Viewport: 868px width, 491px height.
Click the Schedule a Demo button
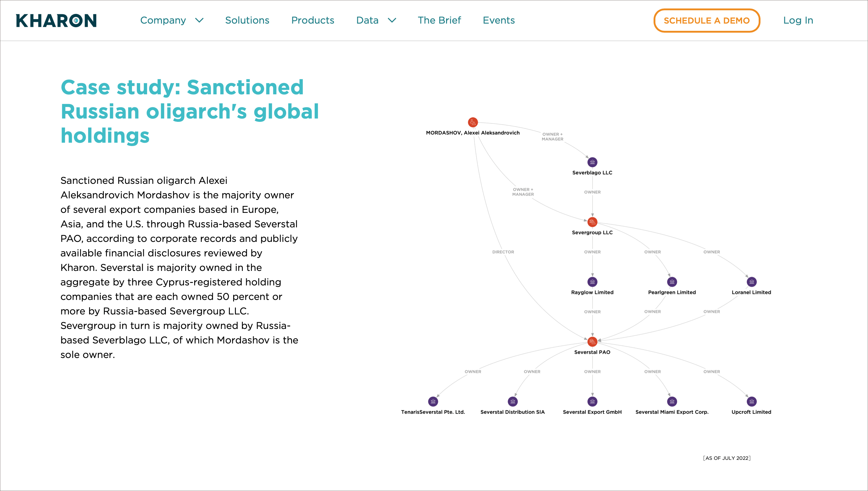click(x=707, y=21)
